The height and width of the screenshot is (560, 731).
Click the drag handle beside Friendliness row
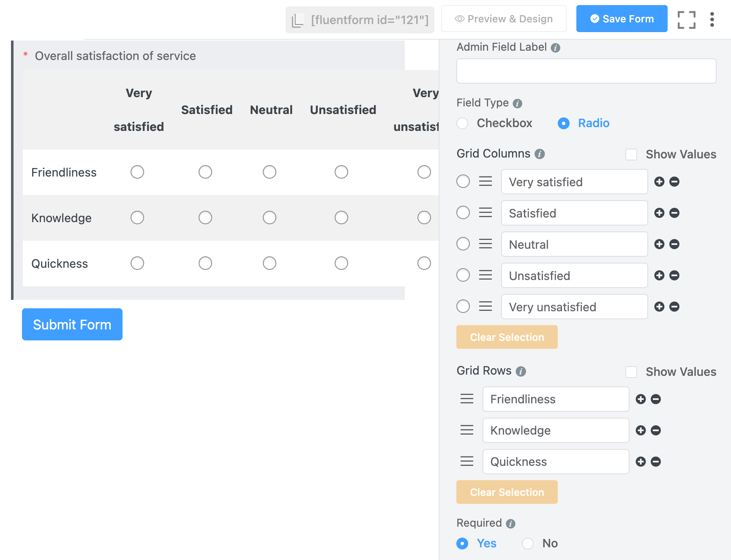tap(466, 399)
